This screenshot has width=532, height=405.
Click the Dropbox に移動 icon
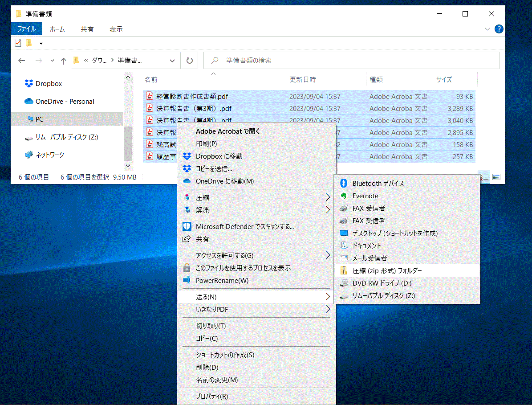[187, 156]
